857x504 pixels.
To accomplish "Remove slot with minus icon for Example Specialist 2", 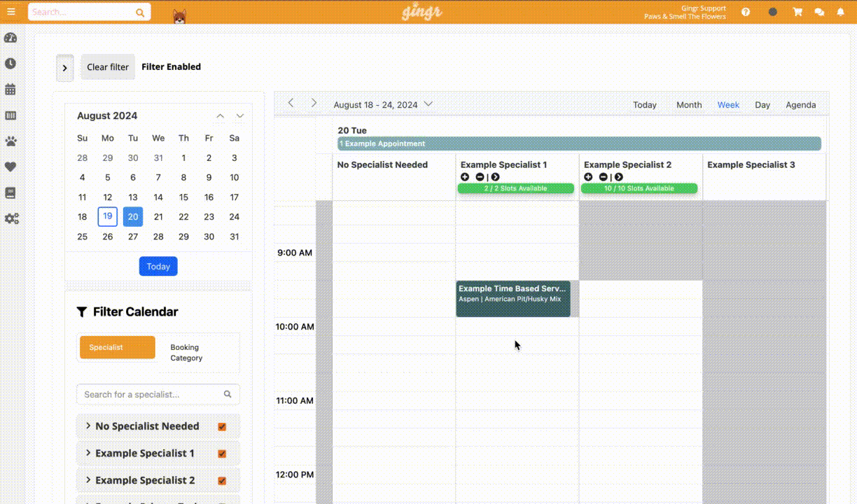I will [603, 177].
